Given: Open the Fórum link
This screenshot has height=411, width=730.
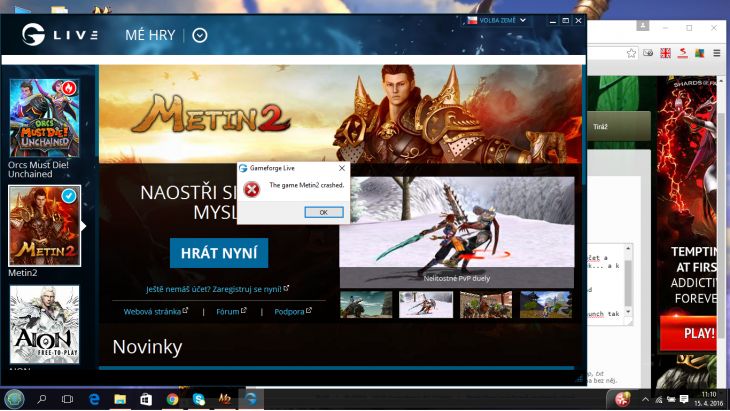Looking at the screenshot, I should pyautogui.click(x=231, y=311).
